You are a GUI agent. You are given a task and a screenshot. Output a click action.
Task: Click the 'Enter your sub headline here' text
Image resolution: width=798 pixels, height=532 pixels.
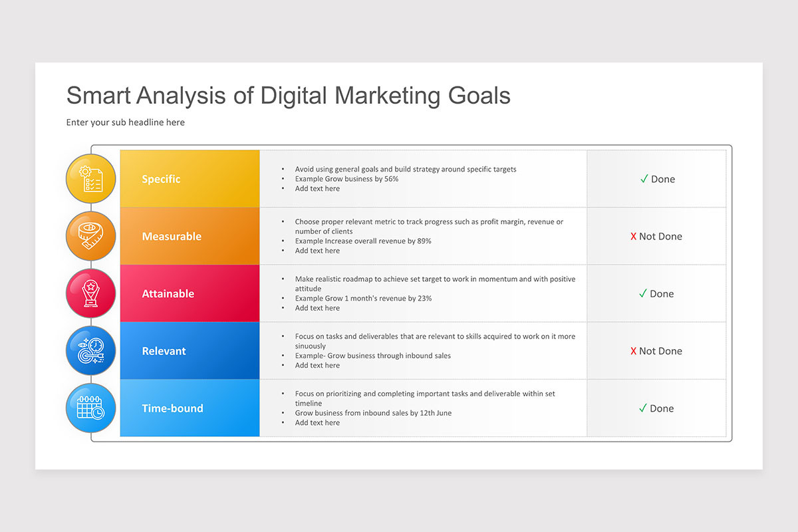tap(126, 122)
